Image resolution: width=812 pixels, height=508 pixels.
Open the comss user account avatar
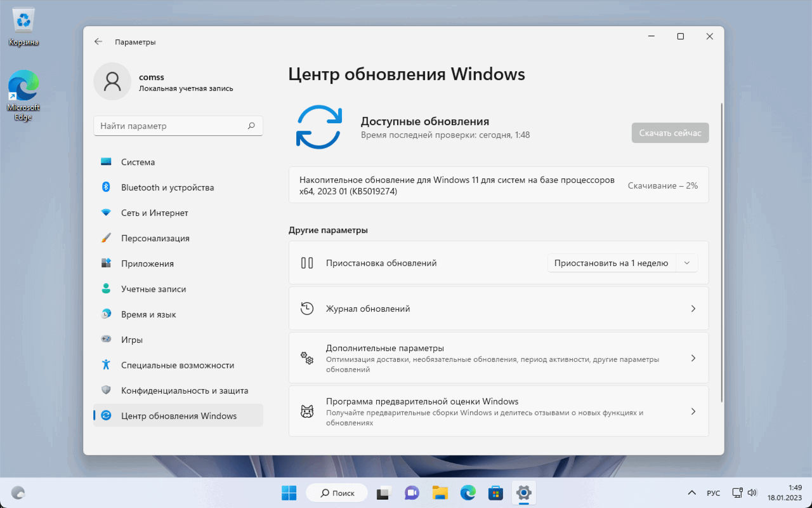(x=112, y=81)
